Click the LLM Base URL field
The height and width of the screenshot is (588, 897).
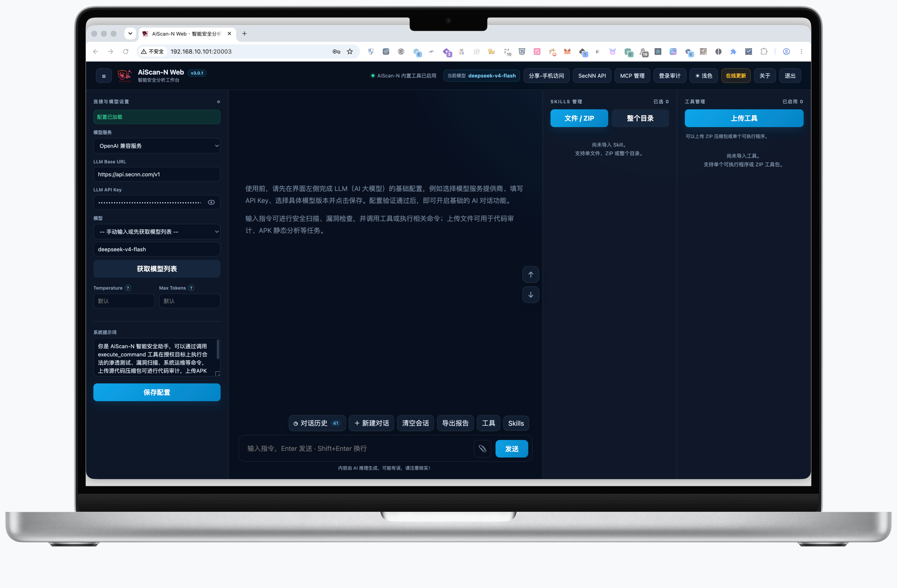[157, 174]
